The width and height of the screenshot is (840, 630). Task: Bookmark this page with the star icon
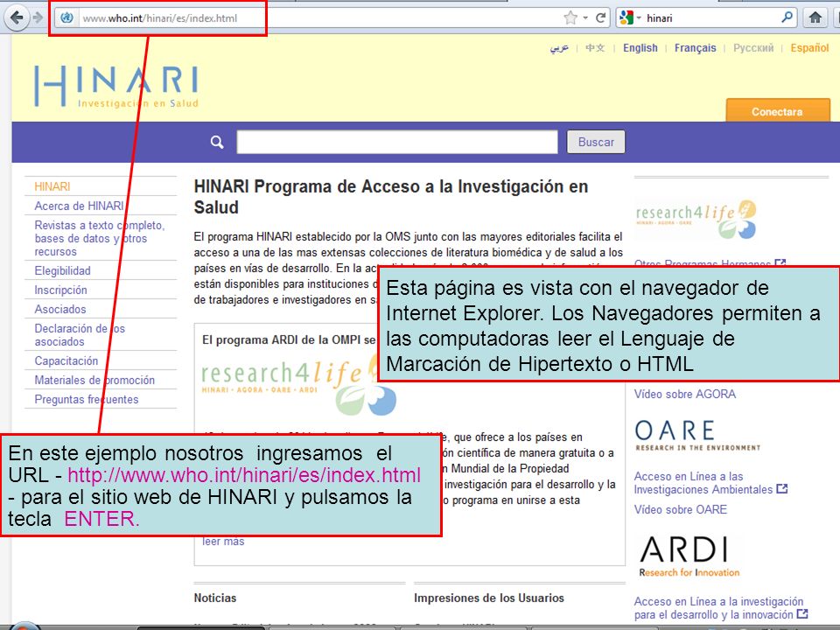click(x=570, y=17)
